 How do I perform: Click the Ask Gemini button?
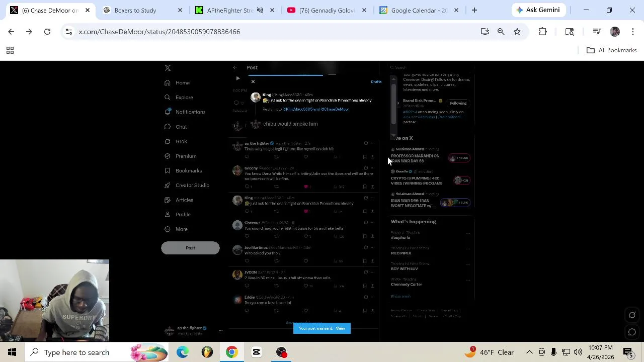(x=538, y=10)
